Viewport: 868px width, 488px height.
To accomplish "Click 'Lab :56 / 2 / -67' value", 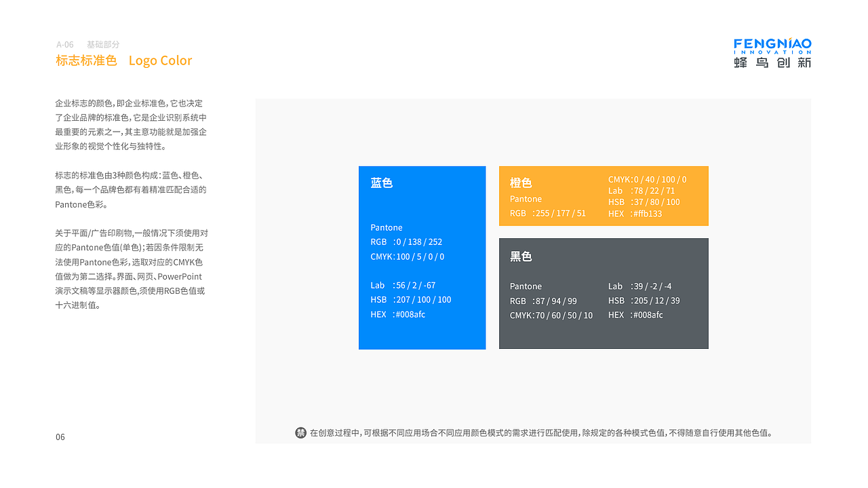I will click(x=403, y=285).
